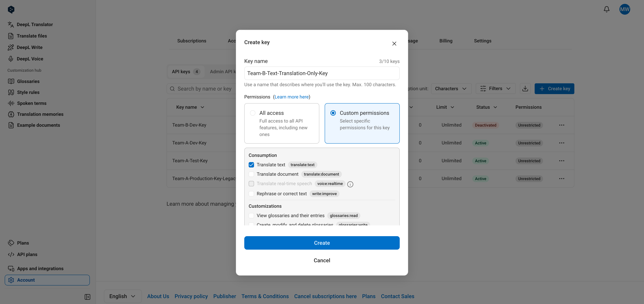Open actions menu for Team-A-Production-Key-Legacy
644x304 pixels.
[562, 179]
